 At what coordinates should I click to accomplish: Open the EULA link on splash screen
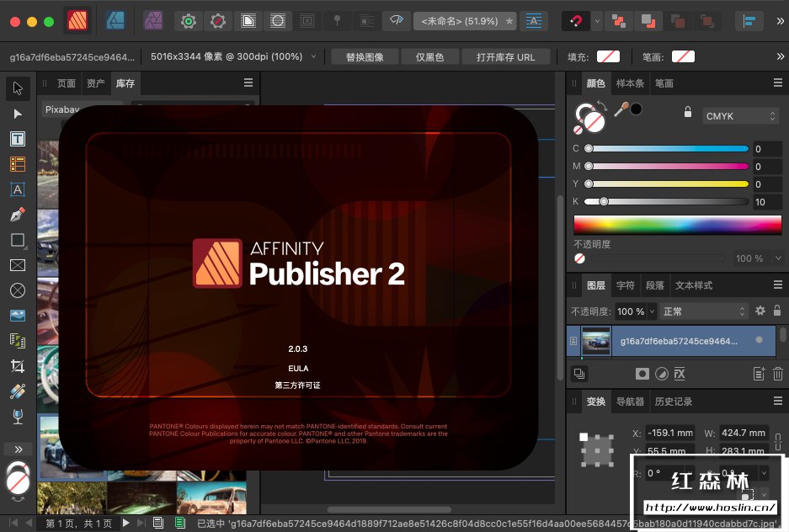298,368
